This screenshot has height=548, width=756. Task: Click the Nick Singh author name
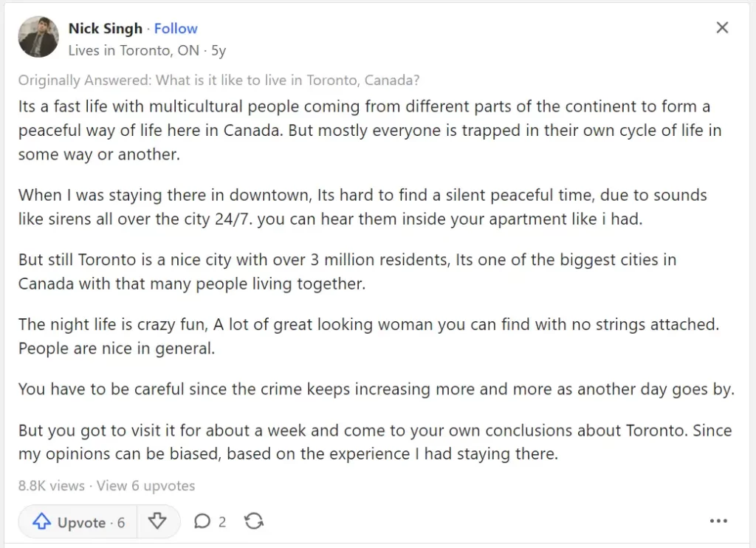pos(106,29)
